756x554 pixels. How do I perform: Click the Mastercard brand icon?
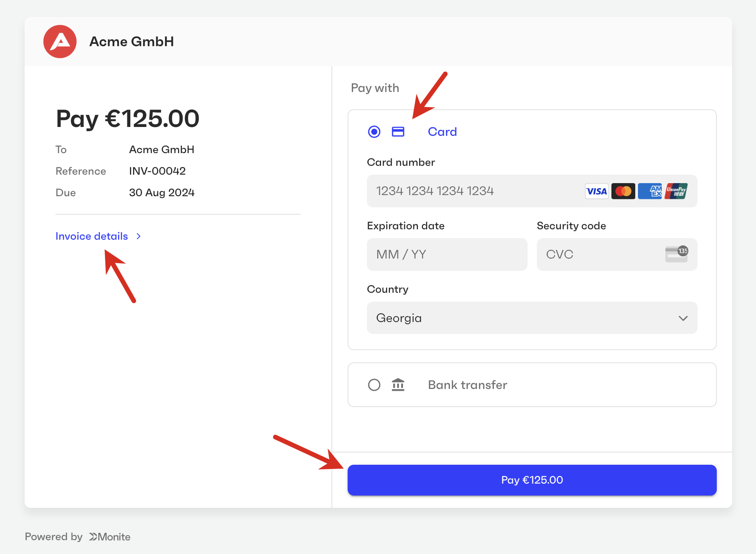tap(623, 191)
